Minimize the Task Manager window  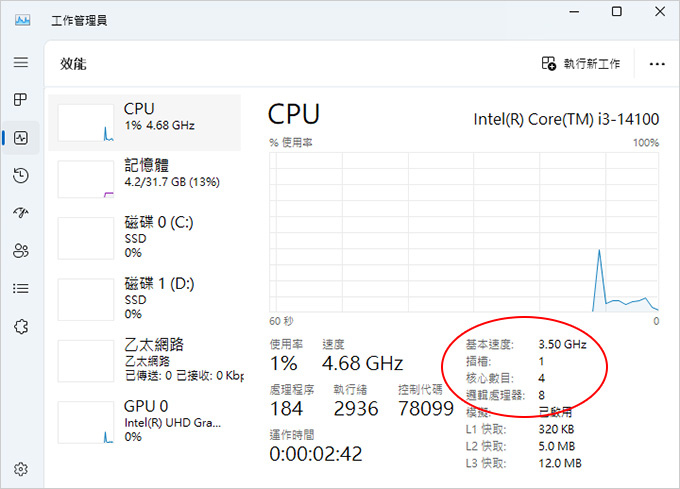(574, 12)
